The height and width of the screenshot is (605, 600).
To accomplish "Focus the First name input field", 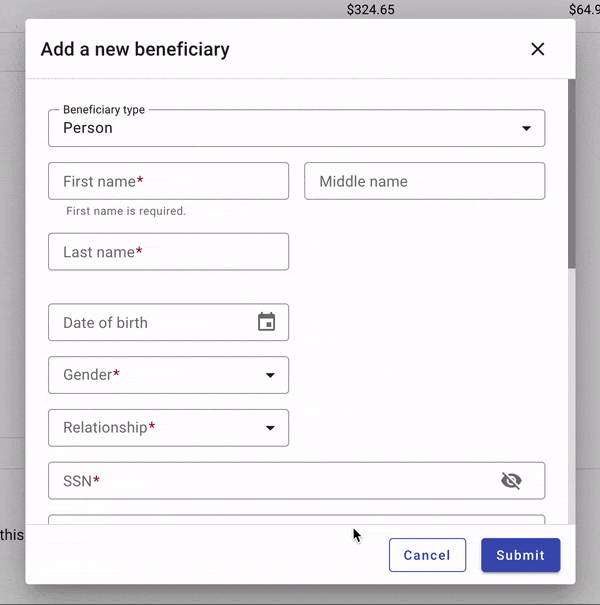I will pos(168,181).
